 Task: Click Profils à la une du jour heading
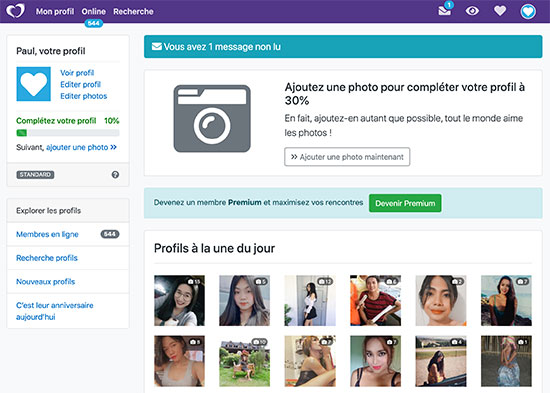(x=214, y=248)
